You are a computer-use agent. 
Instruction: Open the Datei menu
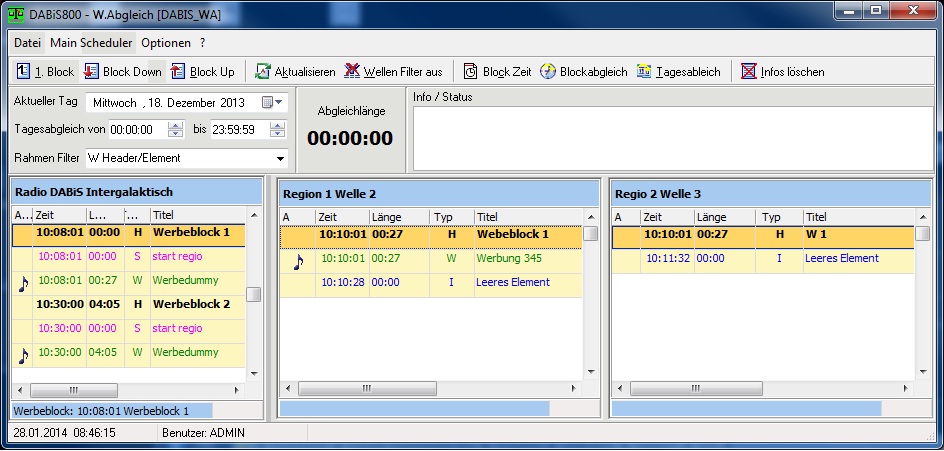point(27,43)
